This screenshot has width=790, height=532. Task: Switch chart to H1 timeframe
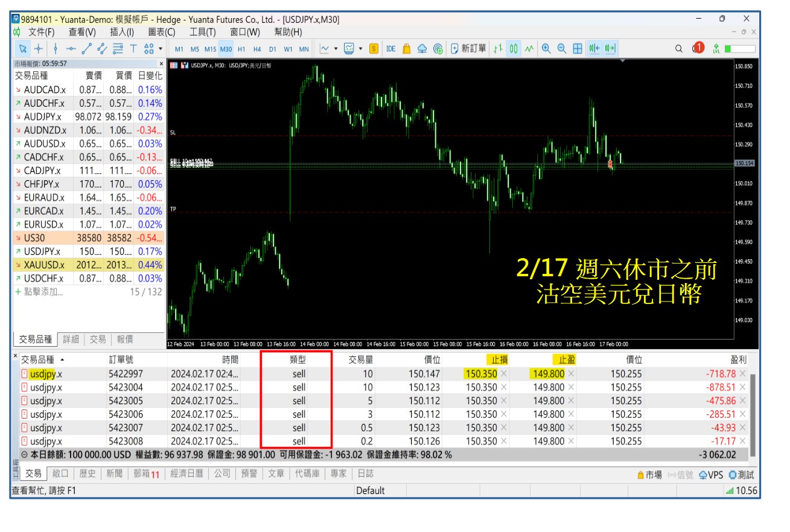tap(241, 49)
